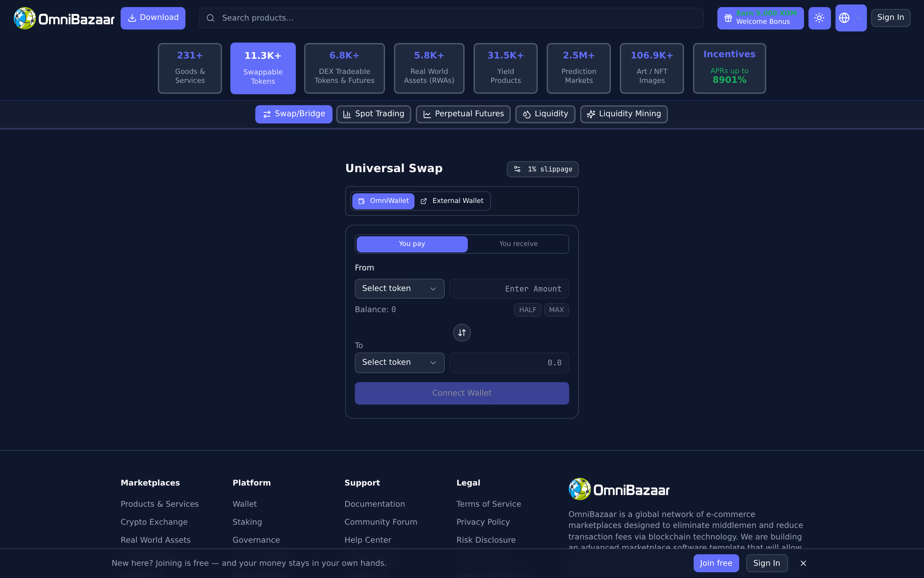The image size is (924, 578).
Task: Click Sign In in the header
Action: pyautogui.click(x=890, y=18)
